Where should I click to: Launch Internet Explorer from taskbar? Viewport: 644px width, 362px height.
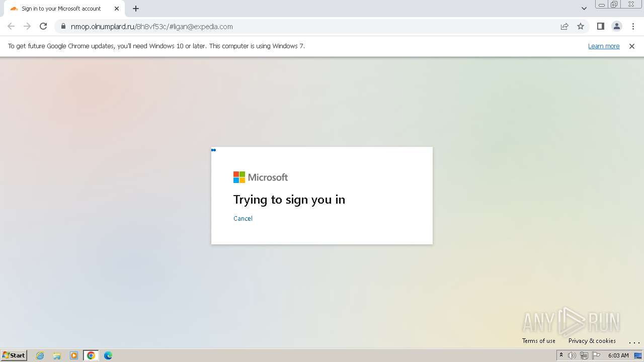(40, 355)
